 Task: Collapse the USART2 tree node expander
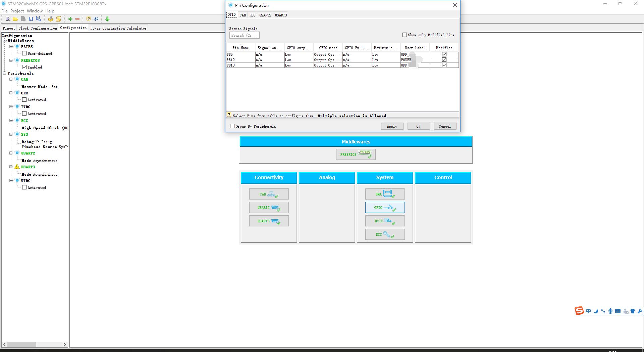click(11, 153)
